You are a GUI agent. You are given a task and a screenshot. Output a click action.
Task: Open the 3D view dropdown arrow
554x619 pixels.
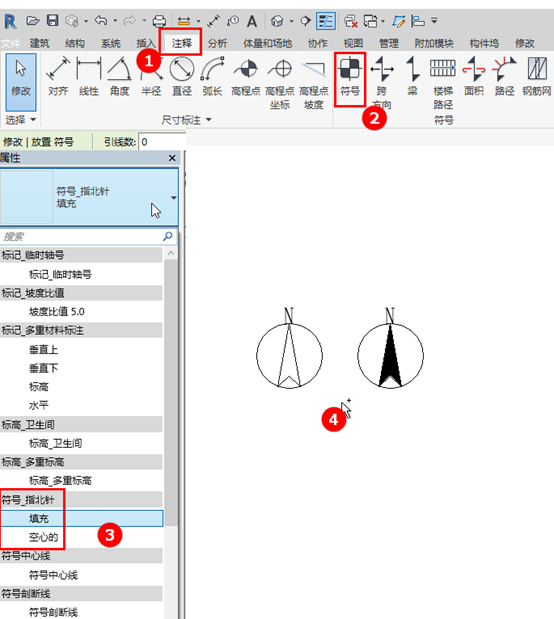tap(291, 21)
